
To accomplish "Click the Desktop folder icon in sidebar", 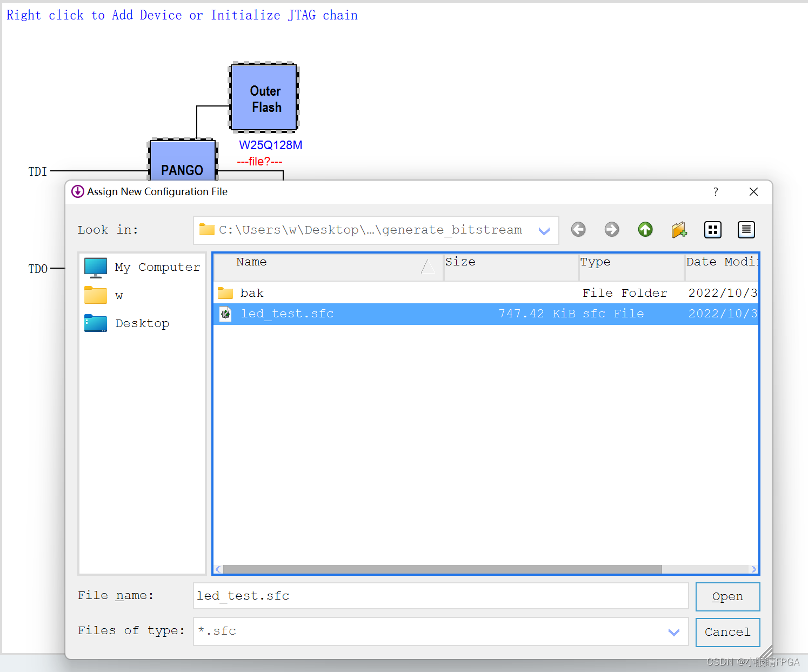I will tap(96, 323).
